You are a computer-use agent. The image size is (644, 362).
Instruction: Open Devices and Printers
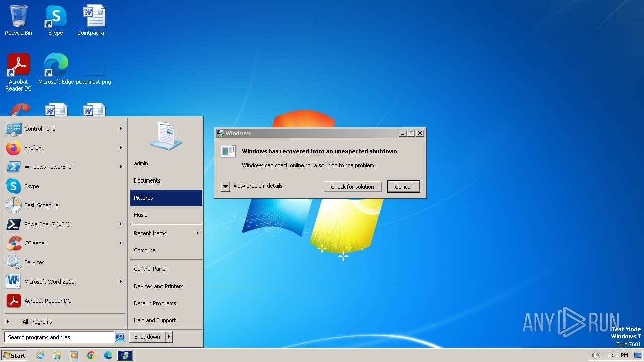(x=166, y=286)
